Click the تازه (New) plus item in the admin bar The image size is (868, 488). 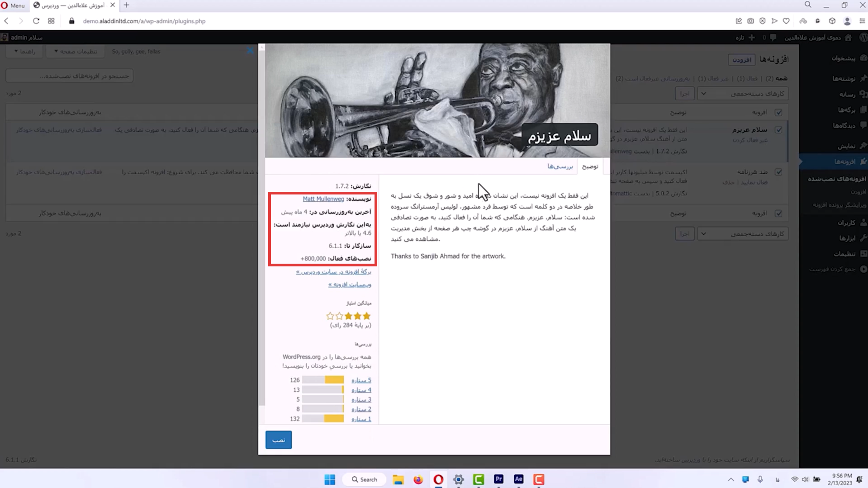745,38
